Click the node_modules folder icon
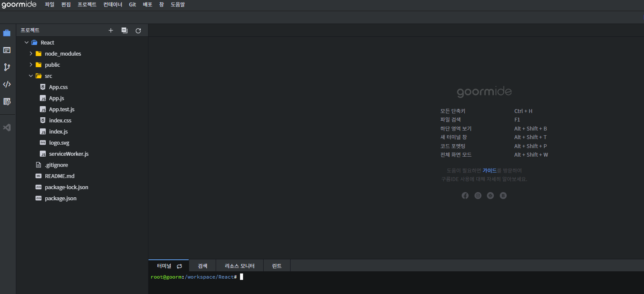This screenshot has height=294, width=644. (39, 53)
